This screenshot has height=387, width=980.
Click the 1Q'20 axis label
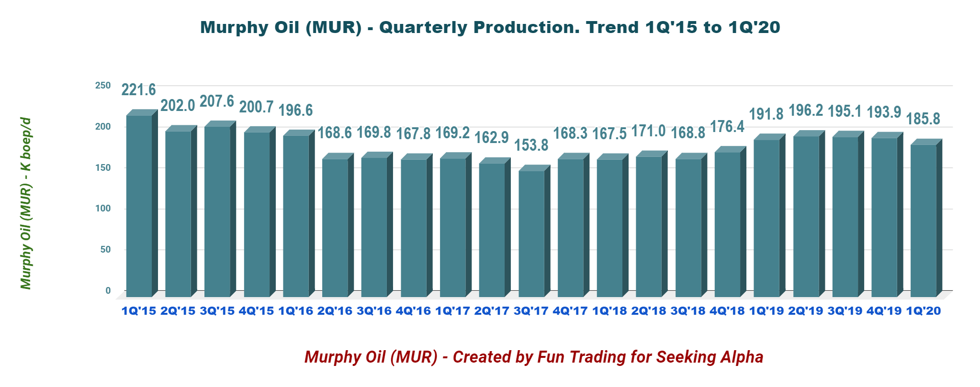click(924, 311)
